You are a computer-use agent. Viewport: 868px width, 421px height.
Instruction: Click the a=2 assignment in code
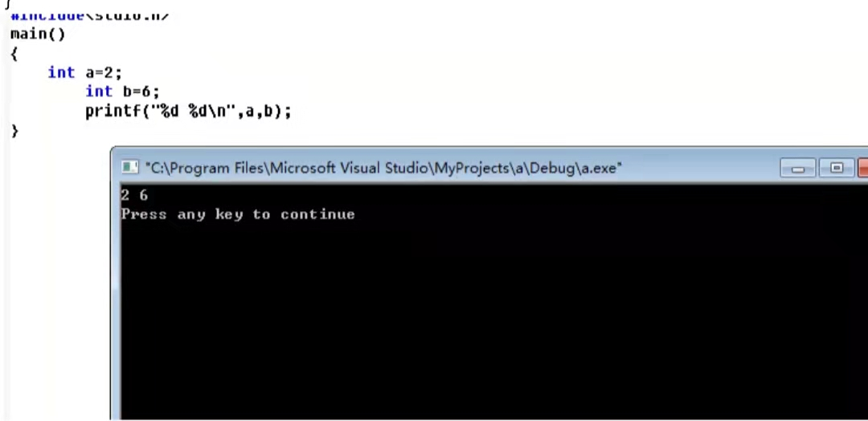tap(103, 72)
